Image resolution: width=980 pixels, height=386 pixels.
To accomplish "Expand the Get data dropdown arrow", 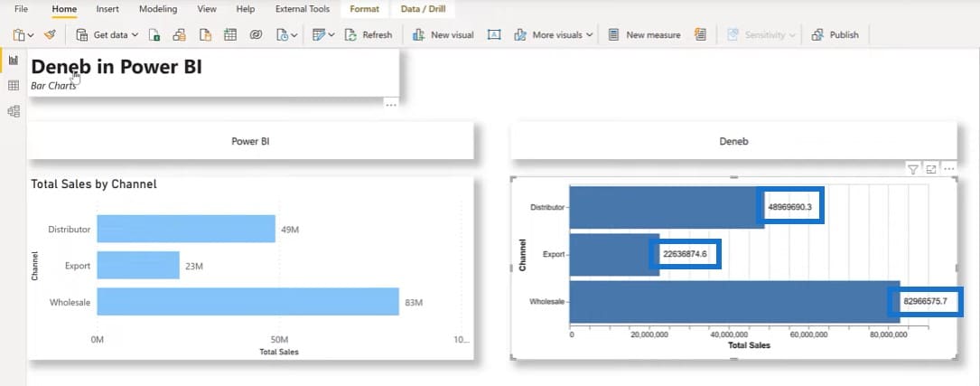I will (x=135, y=35).
